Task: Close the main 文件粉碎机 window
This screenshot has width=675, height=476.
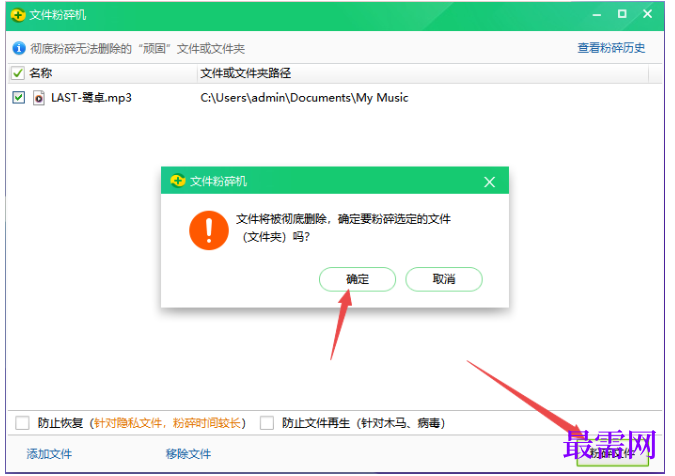Action: [x=647, y=14]
